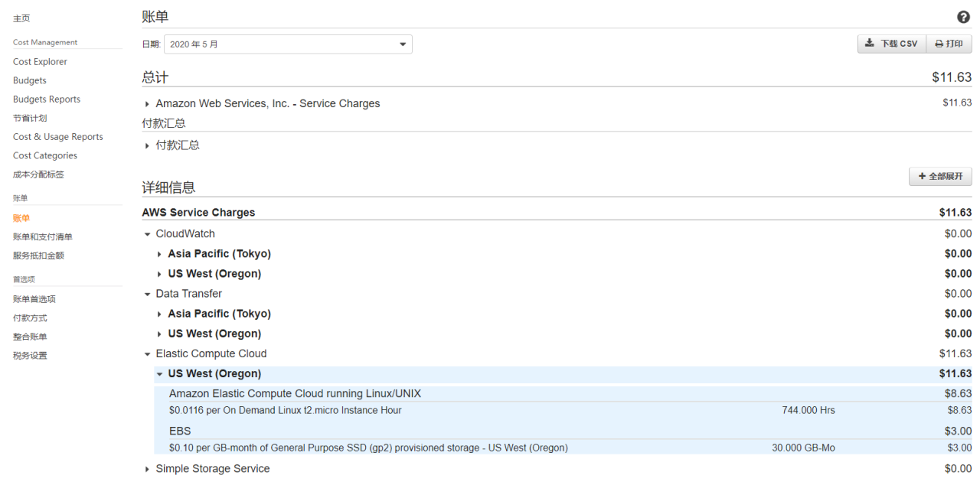This screenshot has width=980, height=482.
Task: Expand US West (Oregon) under CloudWatch
Action: point(159,274)
